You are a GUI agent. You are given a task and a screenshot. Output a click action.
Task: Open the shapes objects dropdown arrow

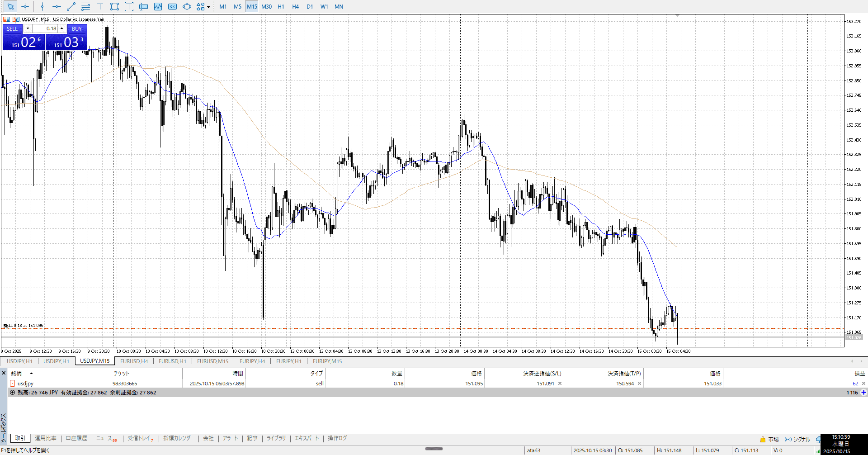pos(208,7)
